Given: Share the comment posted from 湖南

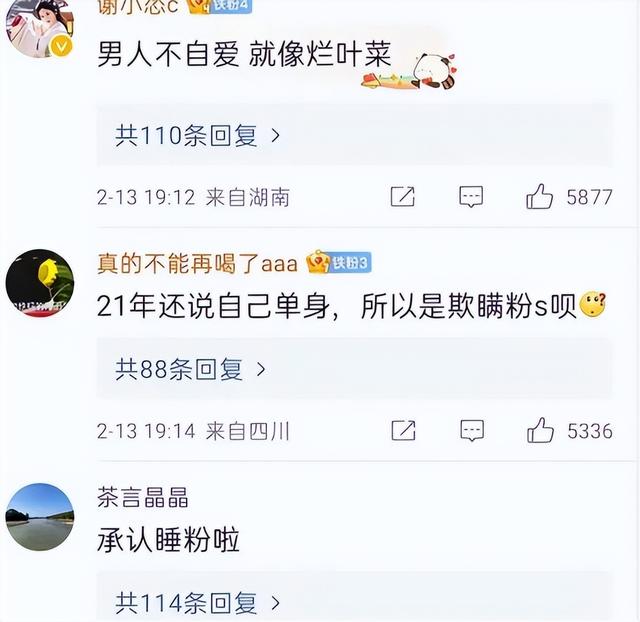Looking at the screenshot, I should tap(402, 197).
